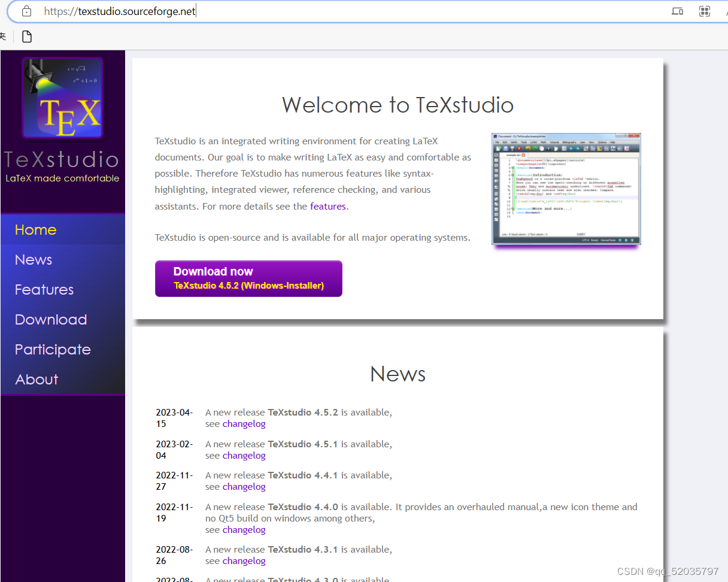Open the Home navigation item

point(63,229)
